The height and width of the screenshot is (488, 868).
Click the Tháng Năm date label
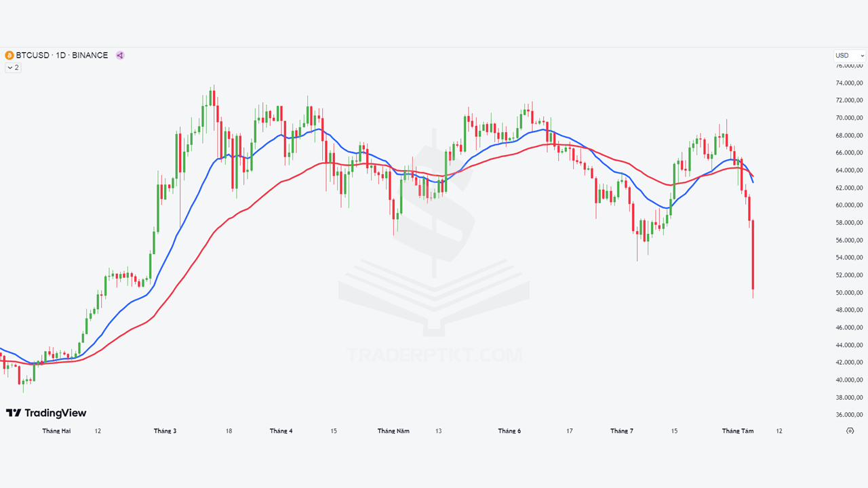pos(393,431)
